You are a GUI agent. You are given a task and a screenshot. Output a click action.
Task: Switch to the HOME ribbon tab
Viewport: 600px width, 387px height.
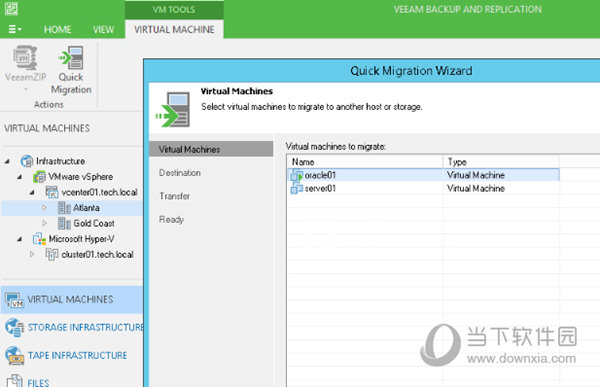(57, 29)
